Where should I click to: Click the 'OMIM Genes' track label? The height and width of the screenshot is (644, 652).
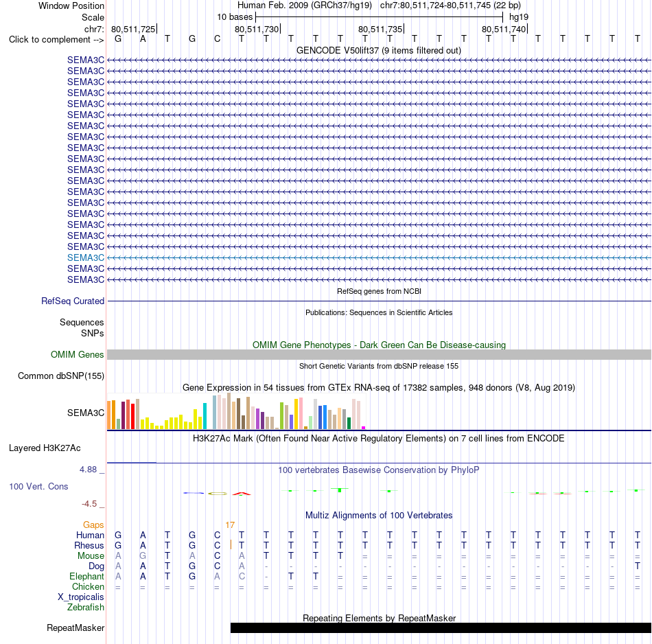point(77,354)
